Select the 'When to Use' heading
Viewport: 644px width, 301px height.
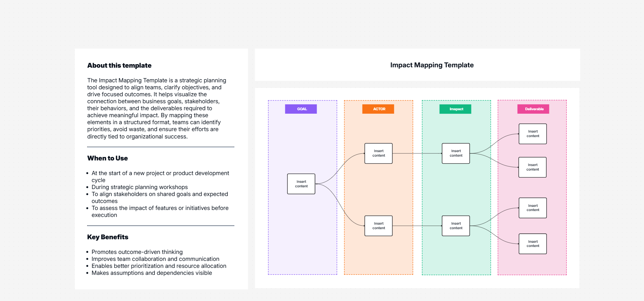(x=108, y=158)
